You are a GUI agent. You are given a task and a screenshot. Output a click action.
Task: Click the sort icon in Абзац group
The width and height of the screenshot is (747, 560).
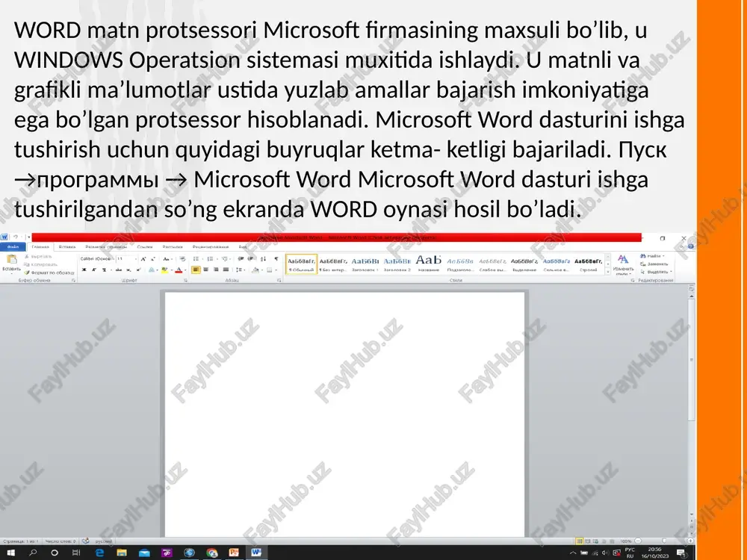[x=263, y=259]
